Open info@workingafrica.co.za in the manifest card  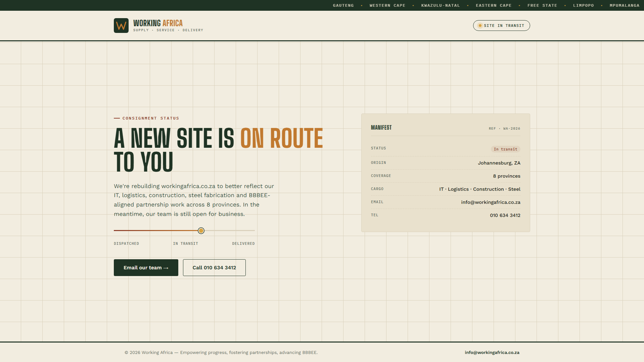[491, 202]
